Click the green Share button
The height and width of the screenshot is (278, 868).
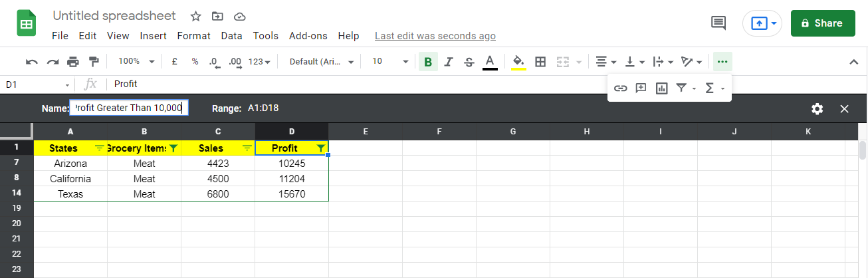coord(823,23)
